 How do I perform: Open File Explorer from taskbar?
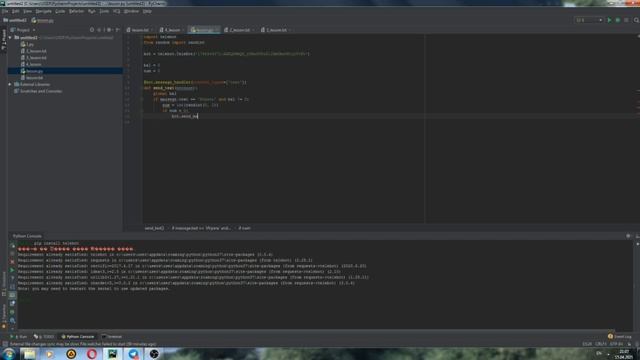point(29,354)
